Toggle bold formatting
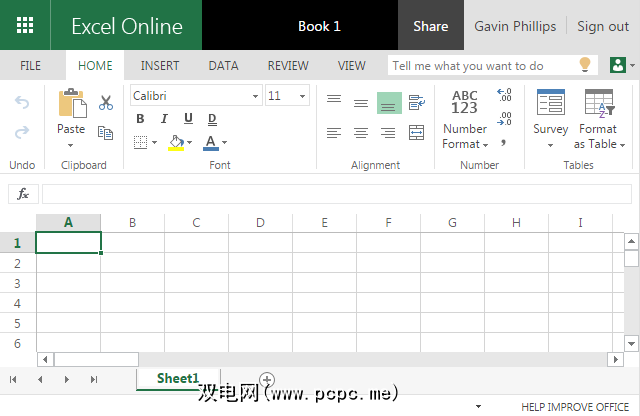The height and width of the screenshot is (416, 640). point(140,119)
